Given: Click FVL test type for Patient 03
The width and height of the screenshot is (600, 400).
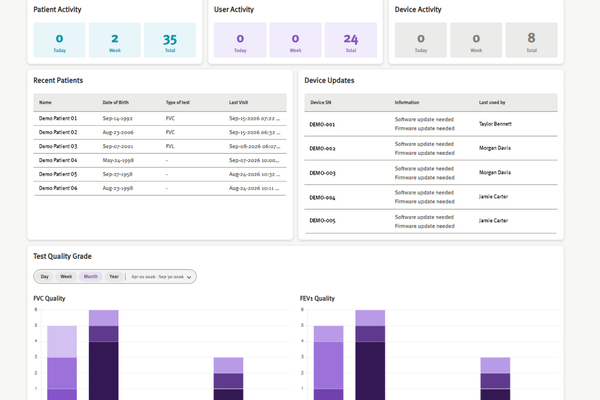Looking at the screenshot, I should click(x=170, y=146).
